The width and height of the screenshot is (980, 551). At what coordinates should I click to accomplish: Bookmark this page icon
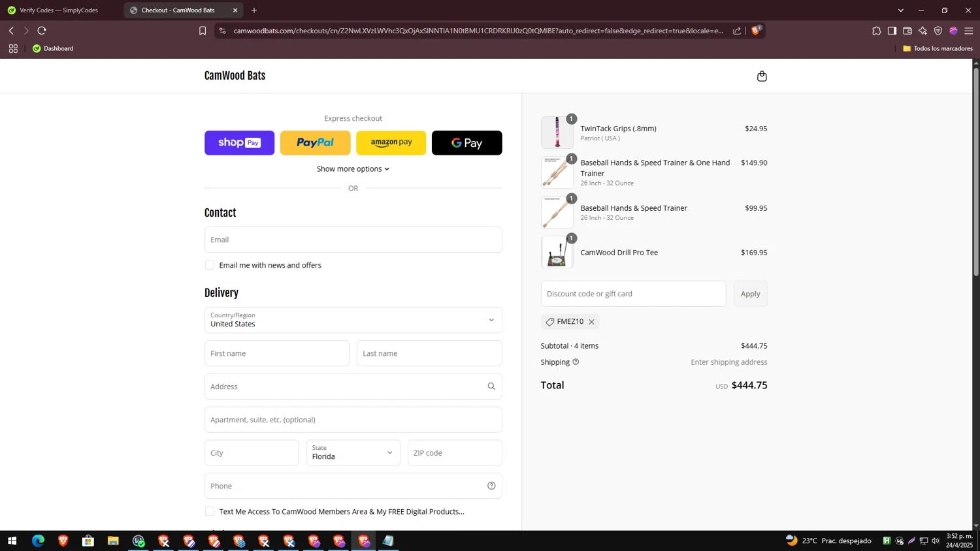pos(203,31)
